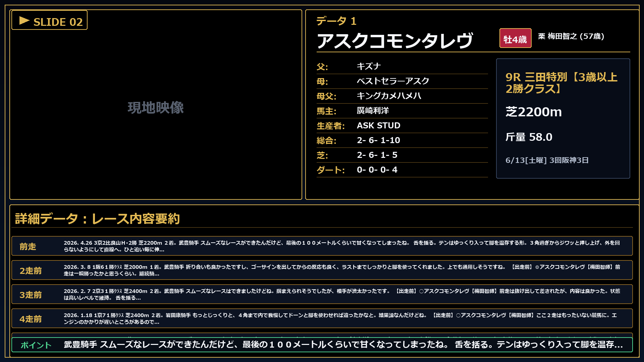Select the 4走前 race row
The image size is (644, 362).
322,318
